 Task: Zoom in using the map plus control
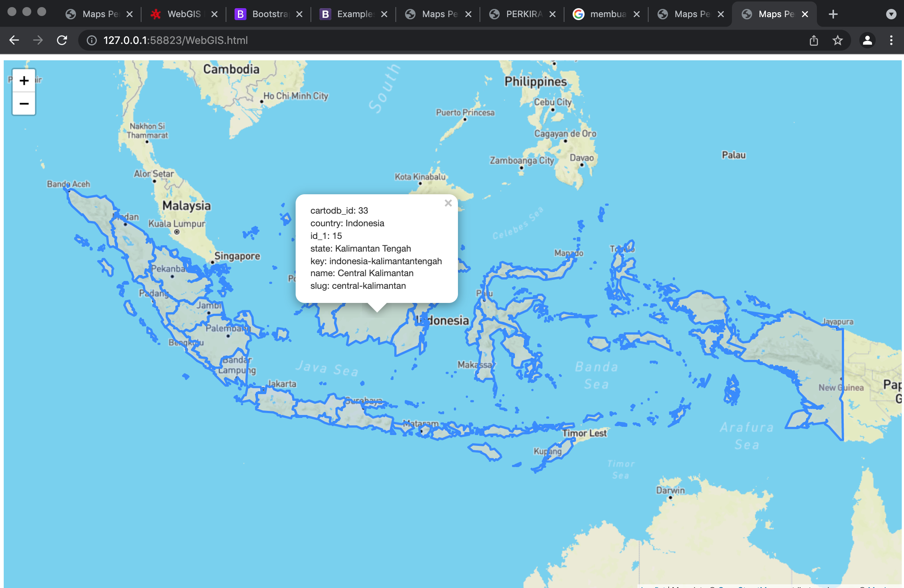tap(23, 80)
